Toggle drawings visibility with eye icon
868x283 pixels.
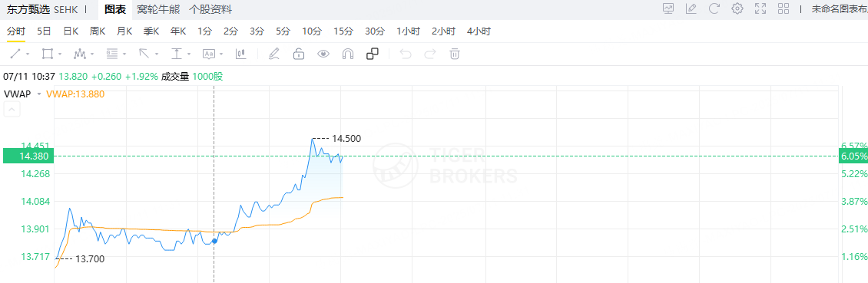click(x=323, y=54)
